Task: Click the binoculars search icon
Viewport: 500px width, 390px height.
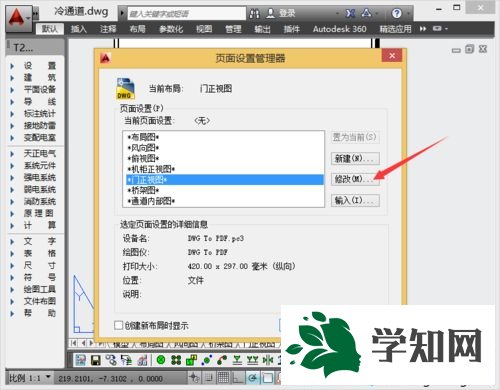Action: tap(254, 14)
